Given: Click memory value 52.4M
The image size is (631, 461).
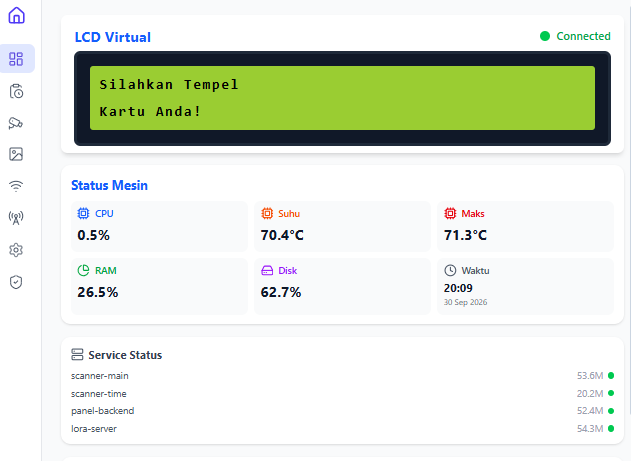Looking at the screenshot, I should point(590,411).
